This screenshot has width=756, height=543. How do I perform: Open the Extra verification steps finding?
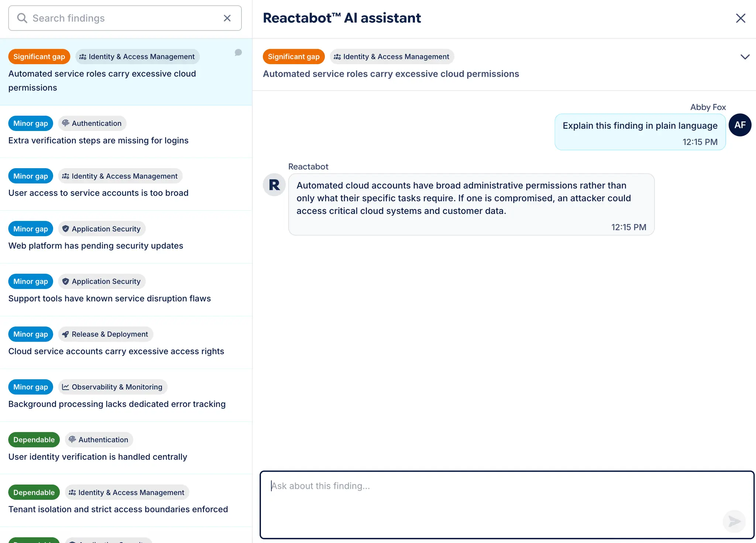(x=126, y=132)
